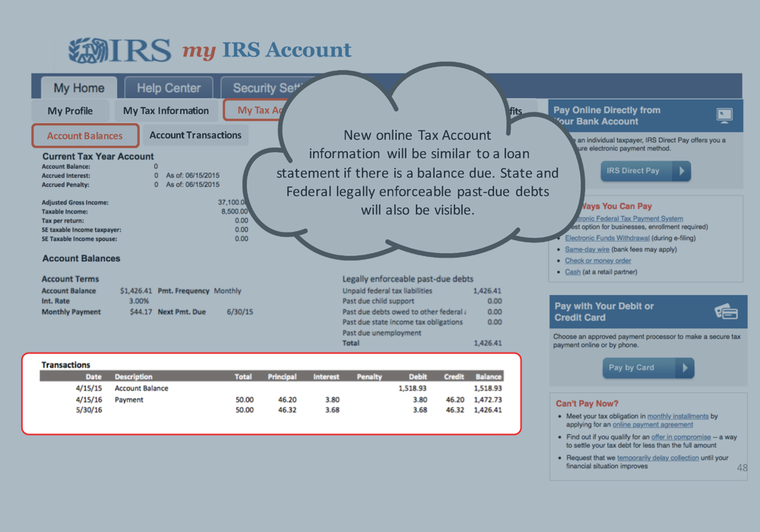Follow the Same-day wire link
This screenshot has width=760, height=532.
pos(587,249)
